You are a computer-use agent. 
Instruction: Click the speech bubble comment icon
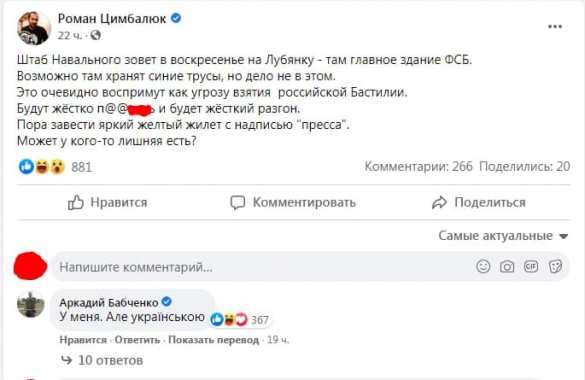[238, 202]
